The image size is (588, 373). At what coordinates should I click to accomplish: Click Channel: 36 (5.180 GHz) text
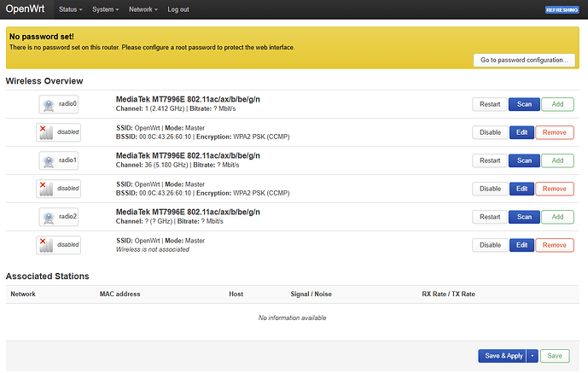tap(152, 165)
